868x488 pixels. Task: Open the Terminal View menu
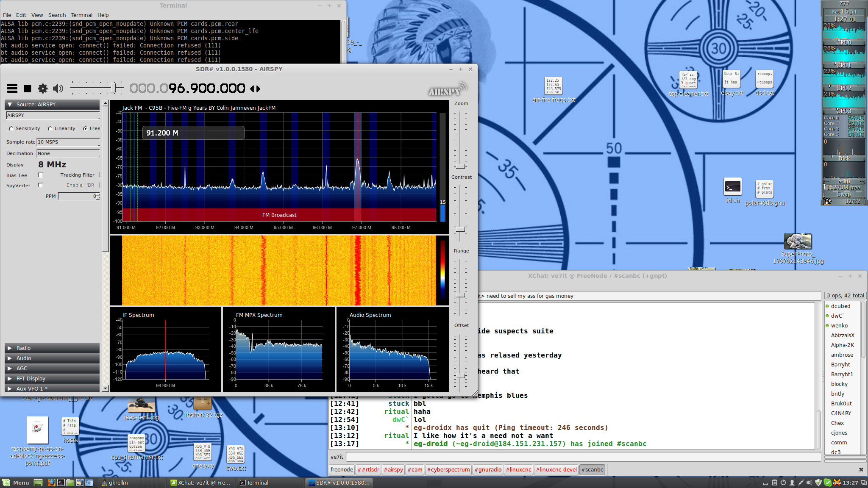[37, 15]
